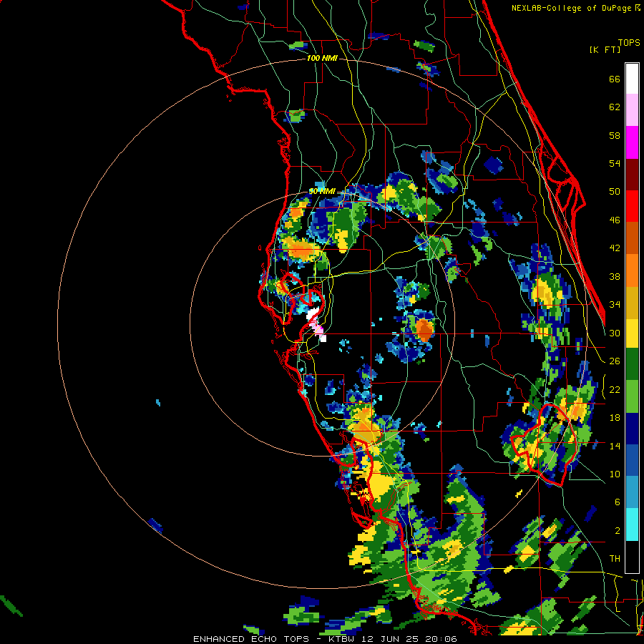Image resolution: width=644 pixels, height=644 pixels.
Task: Click the "58" legend value
Action: (615, 135)
